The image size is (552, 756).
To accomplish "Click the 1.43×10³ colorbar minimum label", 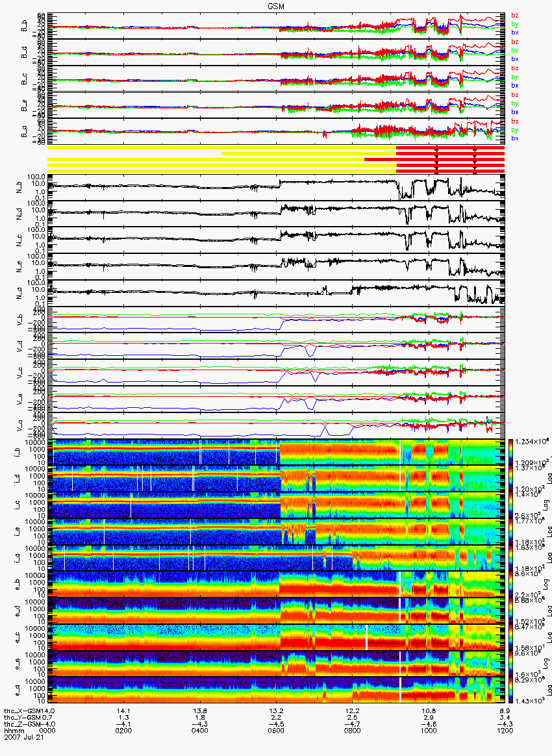I will tap(529, 701).
